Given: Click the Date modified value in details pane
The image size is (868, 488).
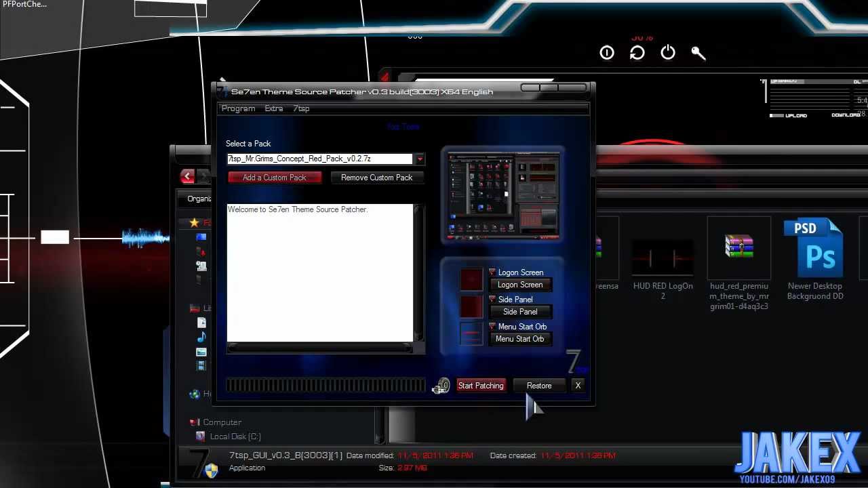Looking at the screenshot, I should click(435, 455).
